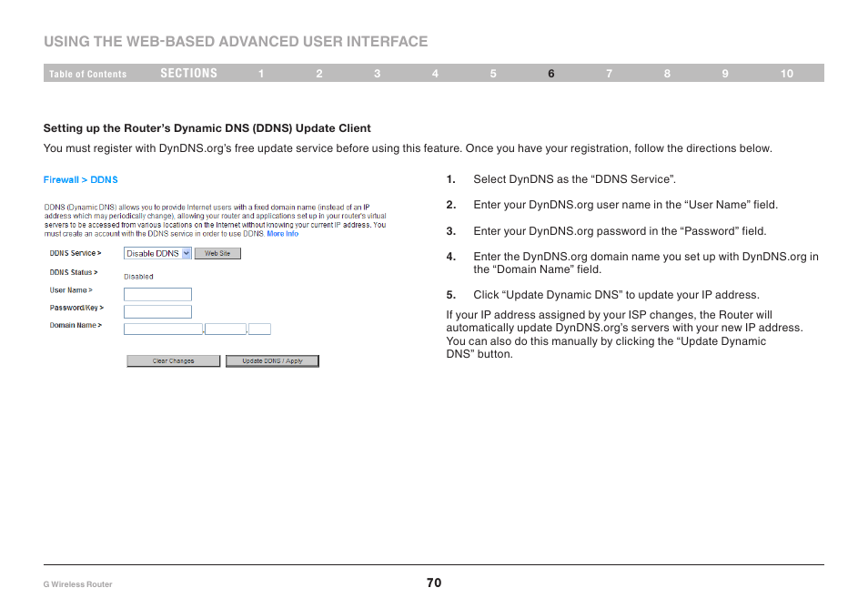Open the More Info link
This screenshot has width=868, height=608.
[x=282, y=234]
